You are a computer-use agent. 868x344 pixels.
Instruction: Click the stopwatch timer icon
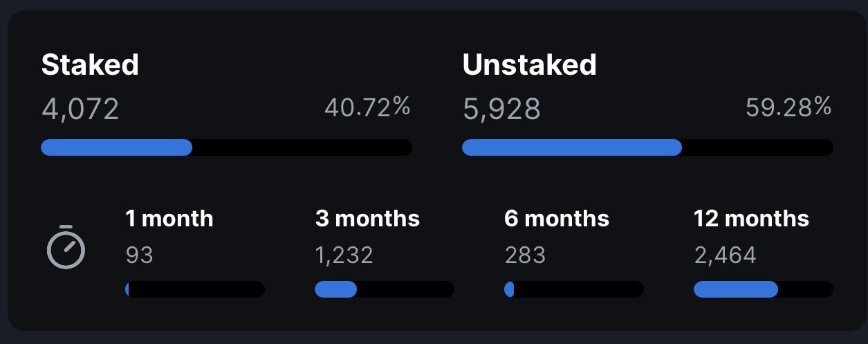(66, 247)
